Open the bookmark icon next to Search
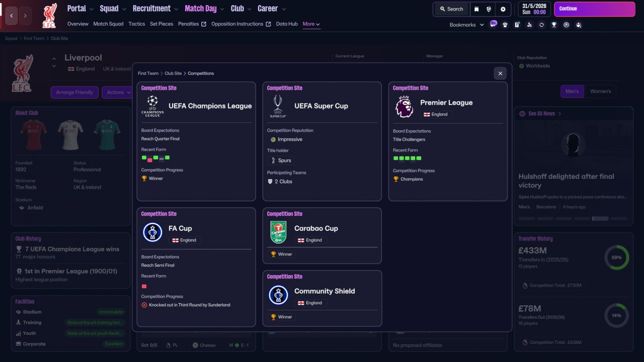The image size is (644, 362). tap(476, 9)
